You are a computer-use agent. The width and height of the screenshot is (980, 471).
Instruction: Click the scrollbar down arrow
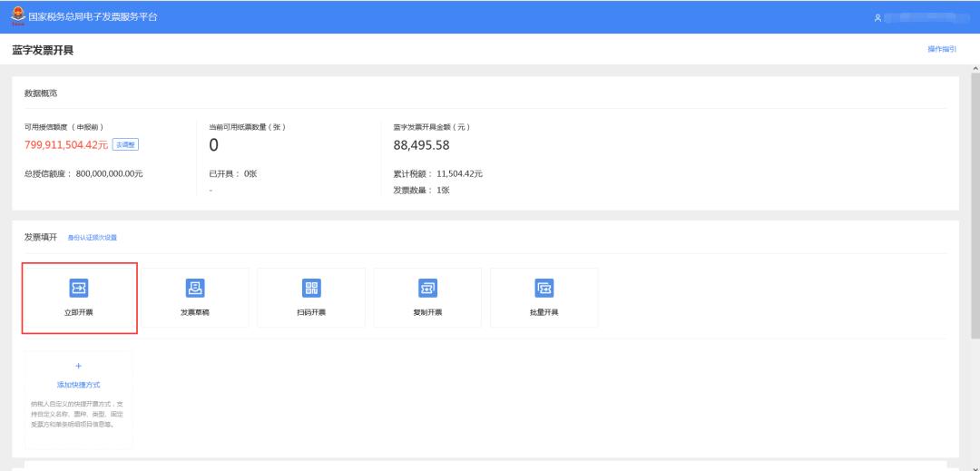click(975, 466)
